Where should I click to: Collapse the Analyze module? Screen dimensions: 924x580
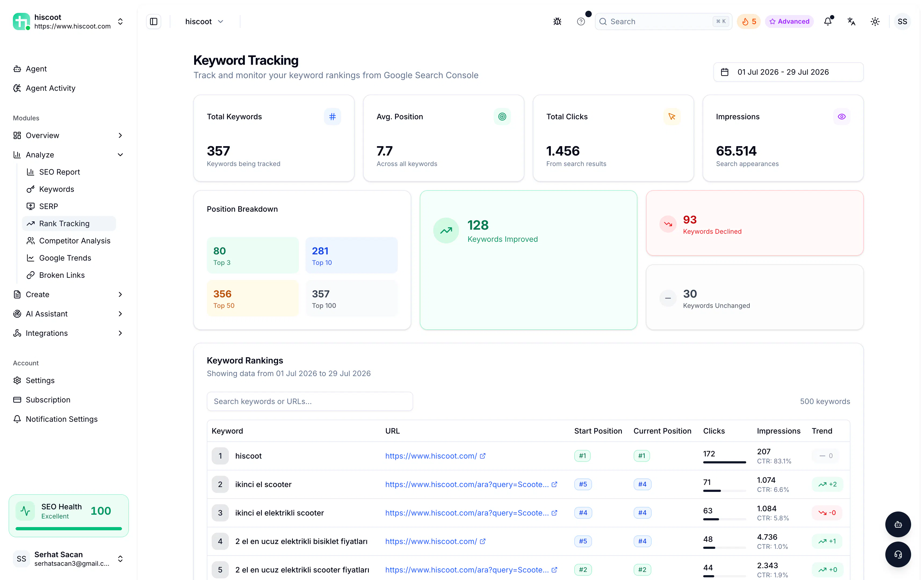coord(68,154)
